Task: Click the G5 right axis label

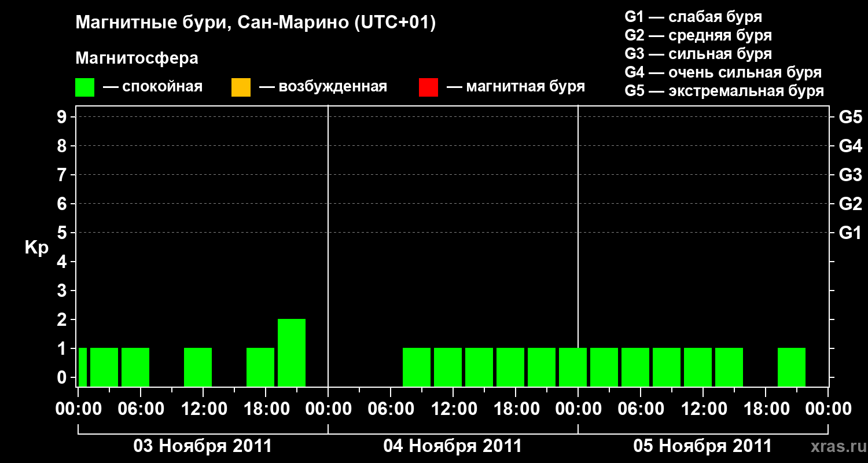Action: click(851, 117)
